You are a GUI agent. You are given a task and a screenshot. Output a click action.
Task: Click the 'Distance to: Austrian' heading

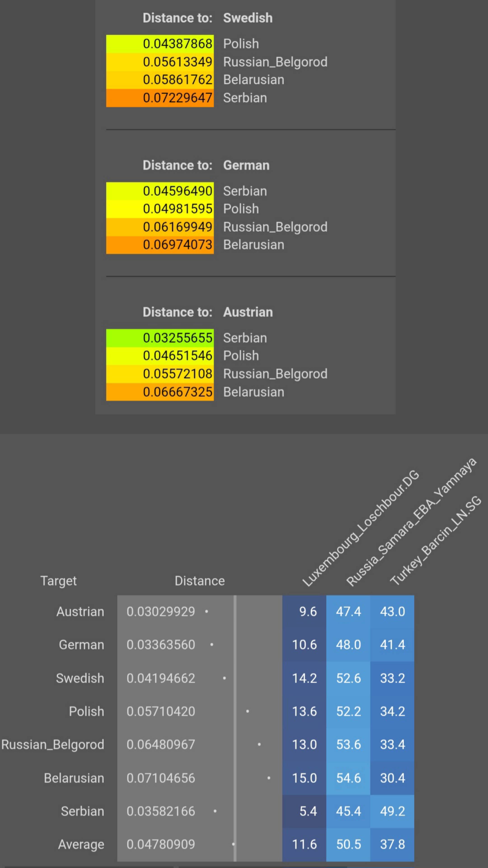click(207, 312)
